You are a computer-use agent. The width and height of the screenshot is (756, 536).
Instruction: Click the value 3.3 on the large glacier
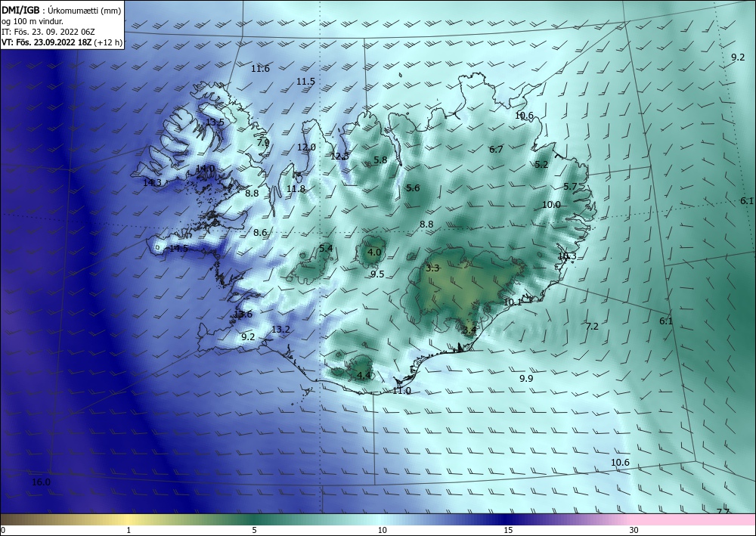tap(433, 268)
